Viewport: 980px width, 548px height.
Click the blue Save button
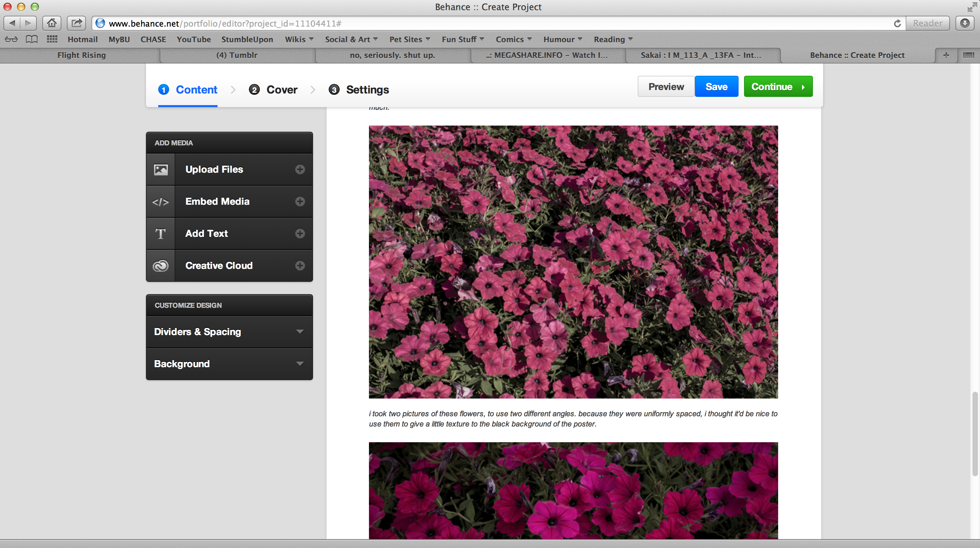pos(716,86)
